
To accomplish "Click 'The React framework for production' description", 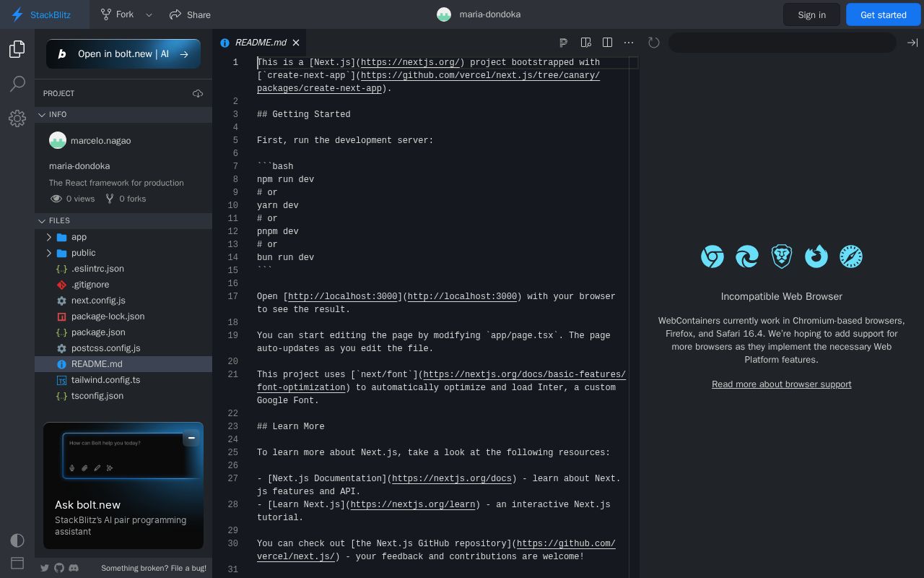I will click(x=116, y=183).
